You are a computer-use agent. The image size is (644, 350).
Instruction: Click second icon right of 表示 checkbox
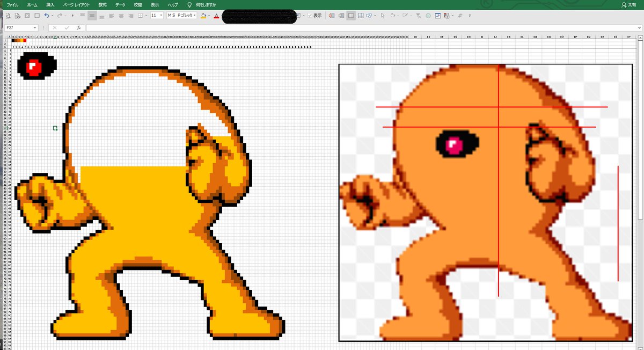tap(341, 16)
